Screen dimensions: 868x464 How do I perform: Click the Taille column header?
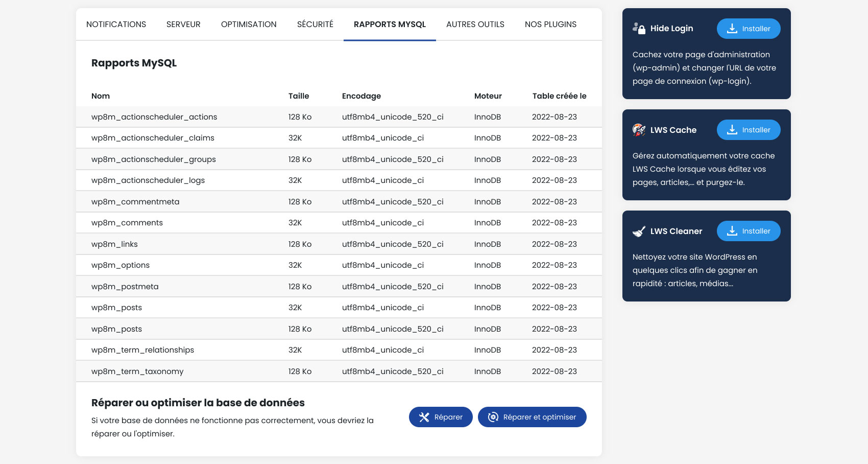[x=299, y=96]
